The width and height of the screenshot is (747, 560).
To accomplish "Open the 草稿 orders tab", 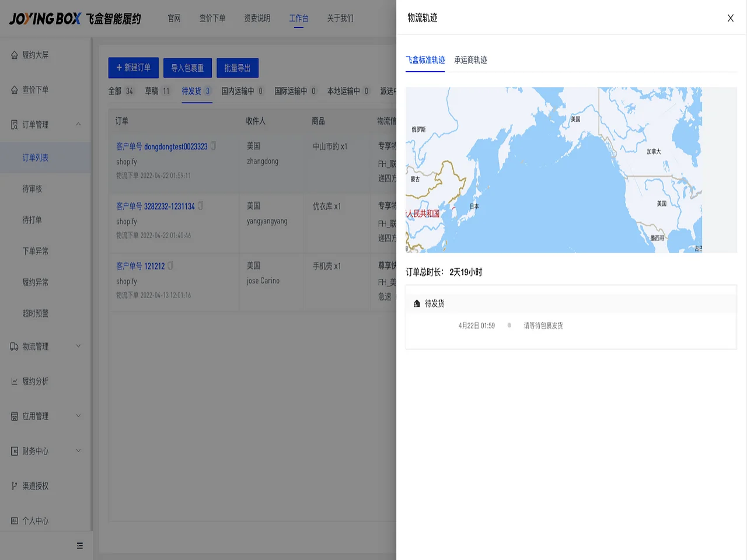I will pyautogui.click(x=151, y=91).
